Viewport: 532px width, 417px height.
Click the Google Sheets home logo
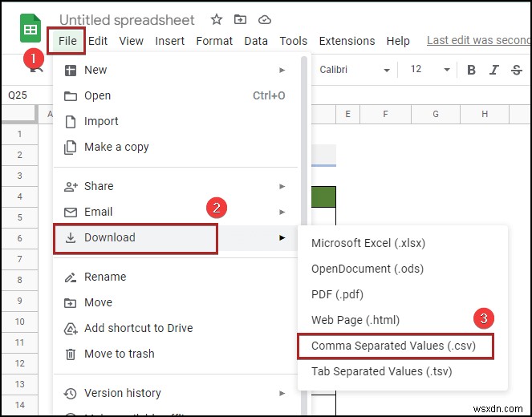[x=30, y=28]
